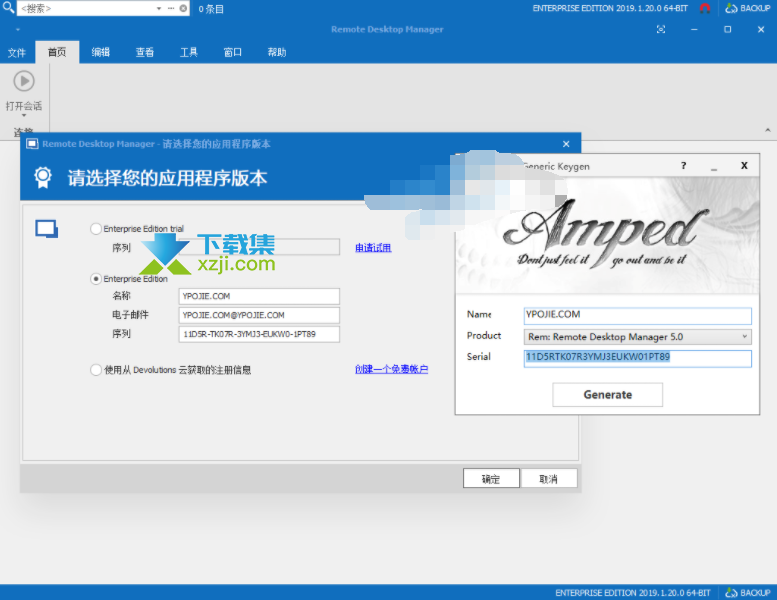Image resolution: width=777 pixels, height=600 pixels.
Task: Close the edition selection dialog
Action: tap(566, 144)
